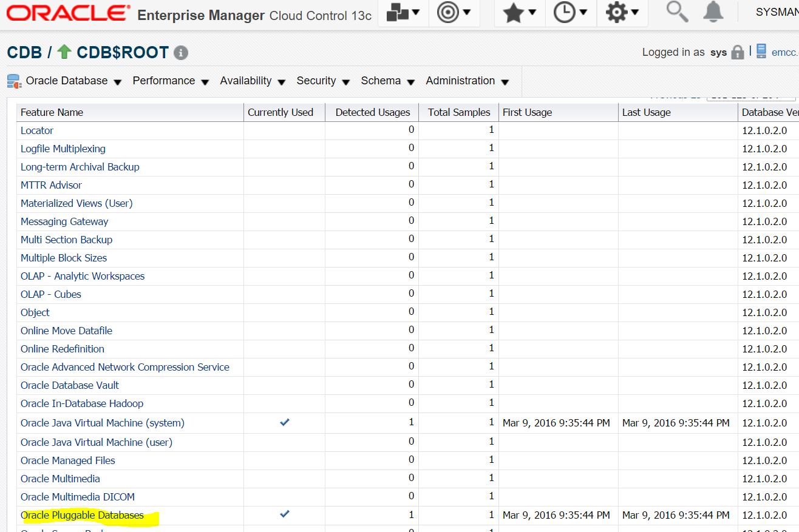Open the Oracle Multimedia link
This screenshot has height=532, width=799.
(60, 479)
